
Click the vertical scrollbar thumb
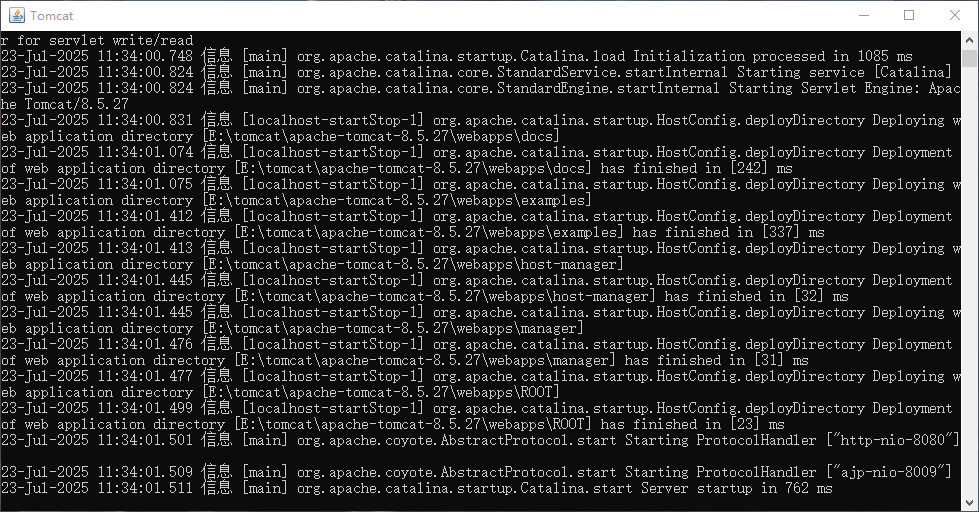[x=969, y=58]
